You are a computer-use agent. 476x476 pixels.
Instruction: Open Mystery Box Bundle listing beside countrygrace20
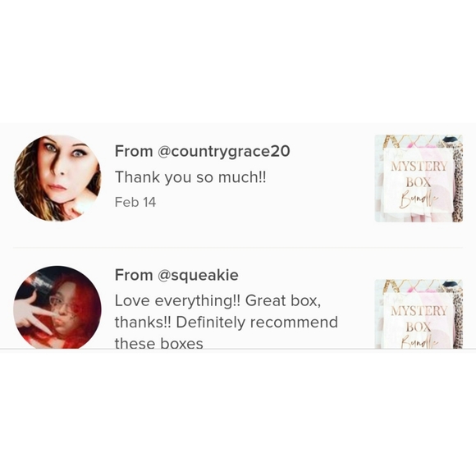(x=419, y=179)
